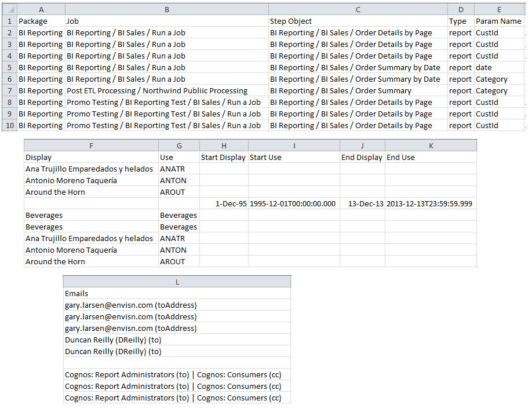
Task: Click second 'Beverages' use cell
Action: click(x=179, y=227)
